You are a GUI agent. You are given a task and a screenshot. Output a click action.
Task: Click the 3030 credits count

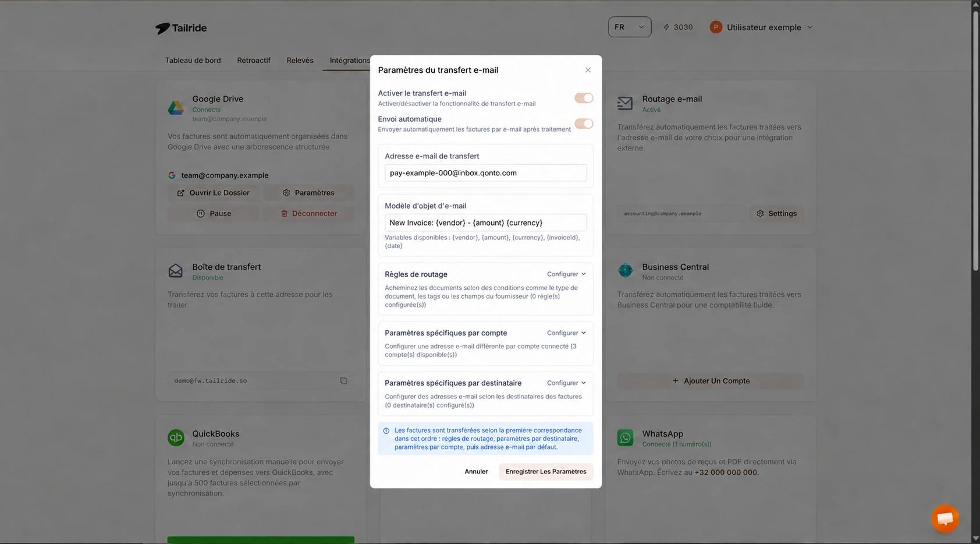click(x=683, y=27)
